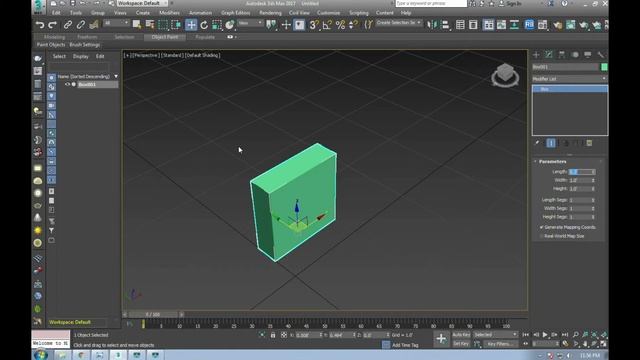The width and height of the screenshot is (640, 360).
Task: Toggle Spinner Snap on the toolbar
Action: coord(353,25)
